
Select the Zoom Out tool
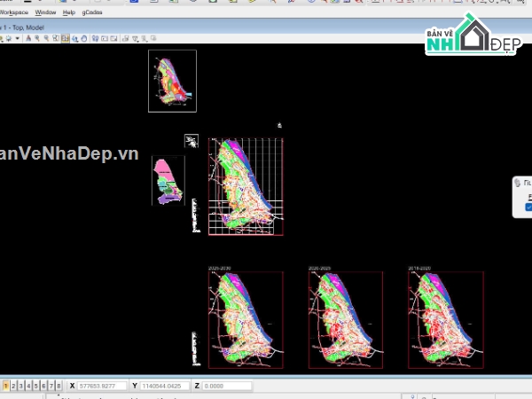coord(46,39)
